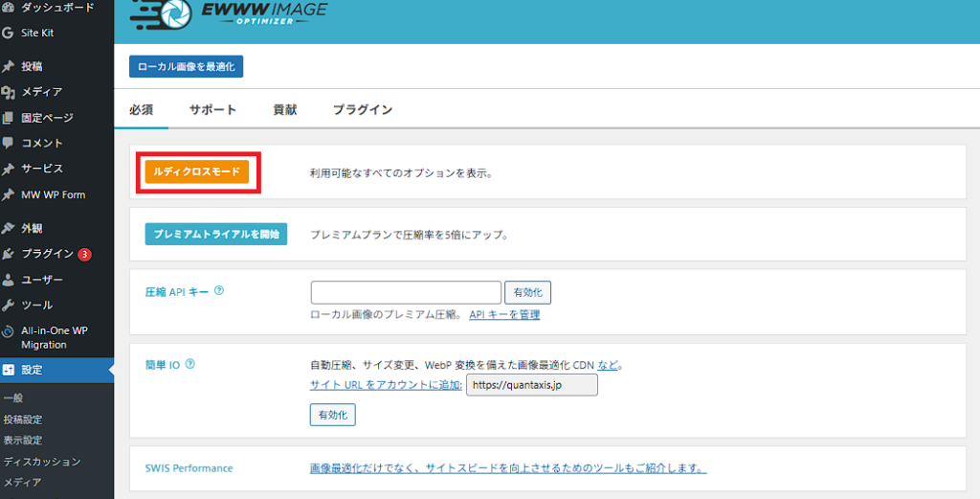Open the プラグイン tab in EWWW settings

(x=362, y=110)
